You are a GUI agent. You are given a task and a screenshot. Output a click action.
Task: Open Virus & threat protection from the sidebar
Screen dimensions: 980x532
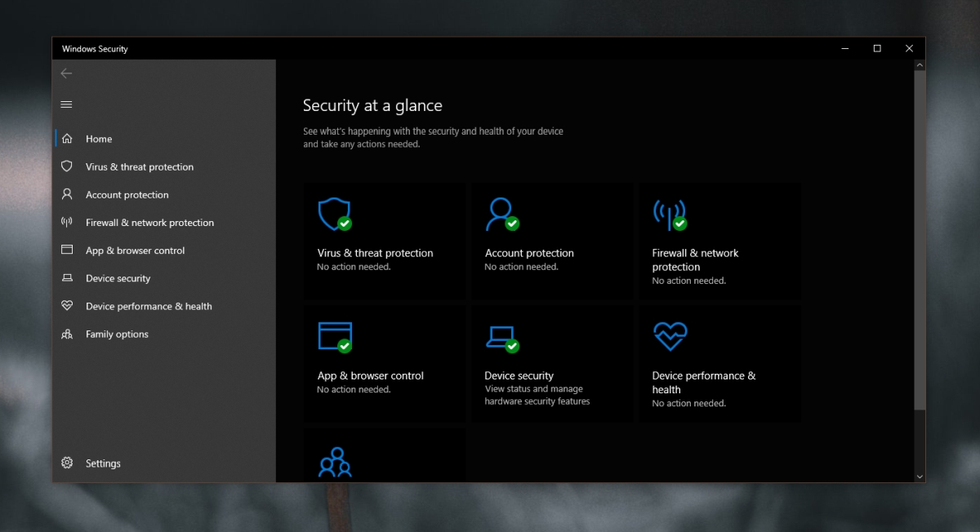coord(140,166)
